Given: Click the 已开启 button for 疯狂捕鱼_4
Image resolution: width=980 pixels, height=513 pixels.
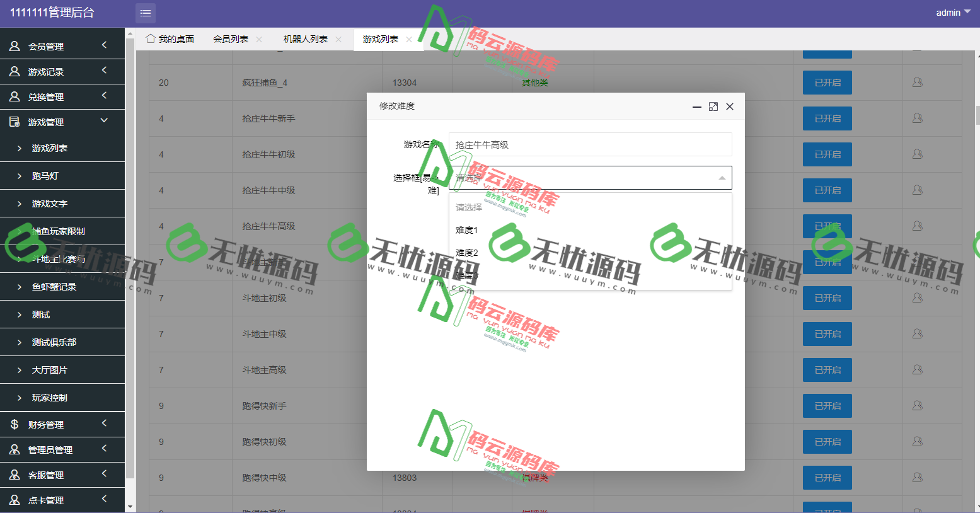Looking at the screenshot, I should [827, 82].
